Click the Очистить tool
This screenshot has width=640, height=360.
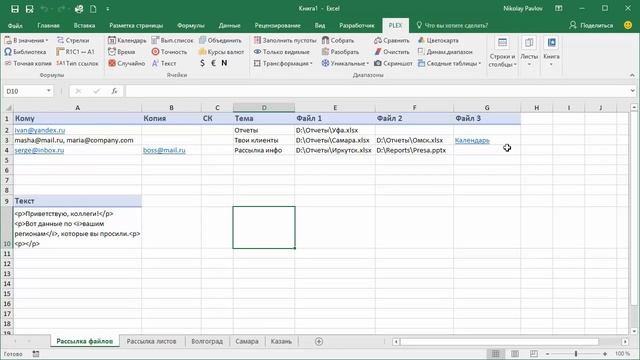click(391, 52)
